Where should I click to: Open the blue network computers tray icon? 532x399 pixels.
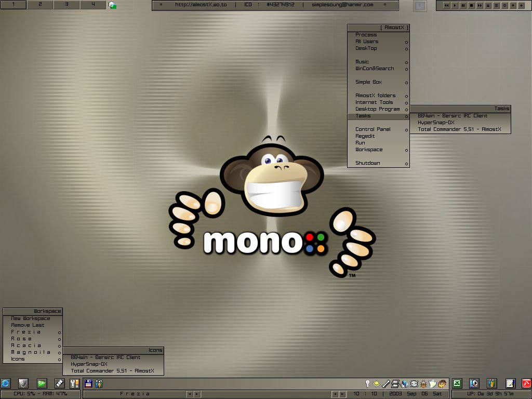pos(404,384)
